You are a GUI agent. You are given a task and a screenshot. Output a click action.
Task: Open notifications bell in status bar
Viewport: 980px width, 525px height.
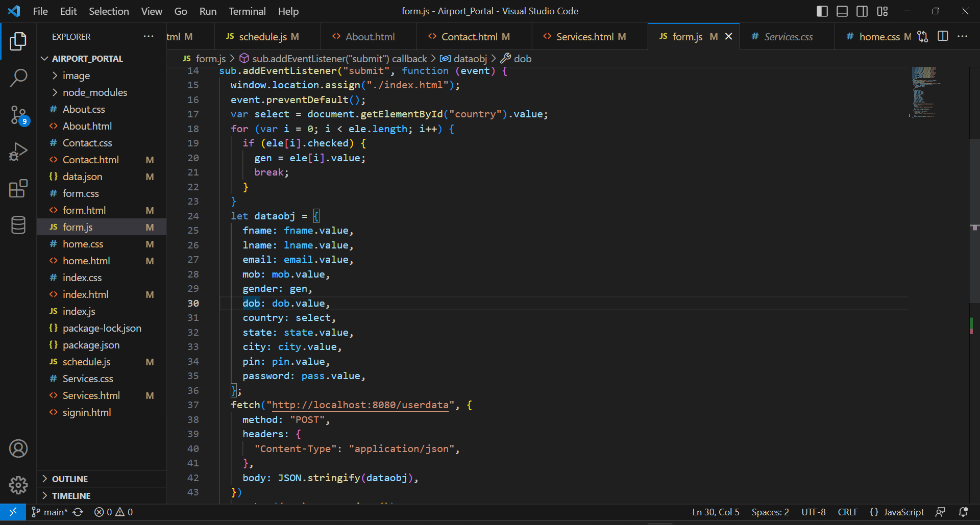coord(964,512)
